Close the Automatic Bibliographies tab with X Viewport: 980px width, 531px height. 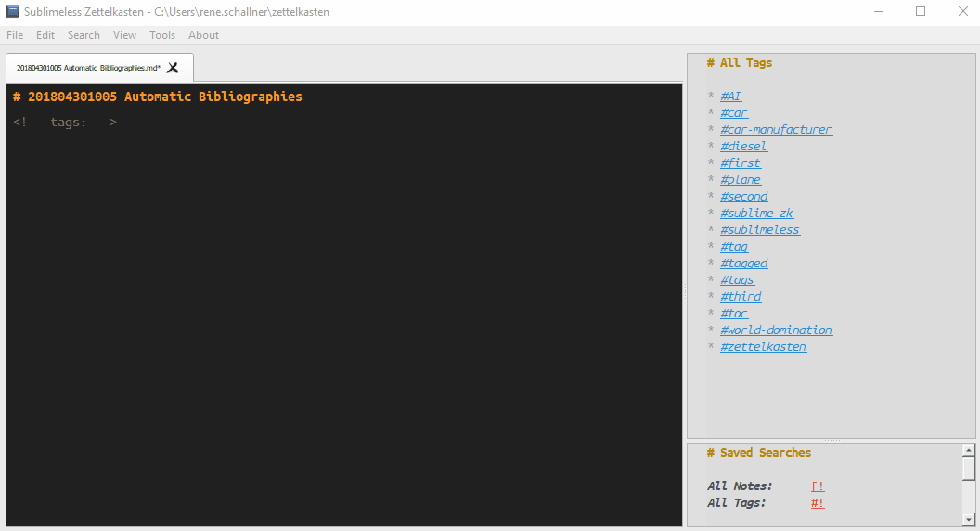173,68
